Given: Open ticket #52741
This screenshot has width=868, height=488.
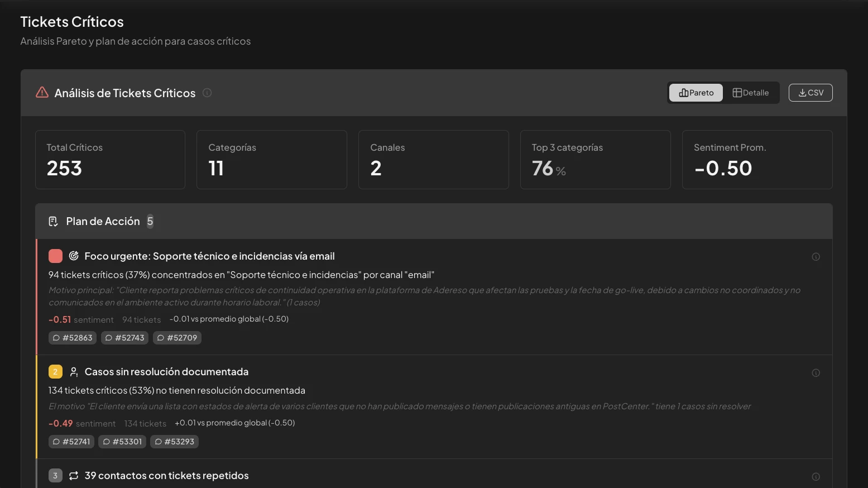Looking at the screenshot, I should pos(71,442).
